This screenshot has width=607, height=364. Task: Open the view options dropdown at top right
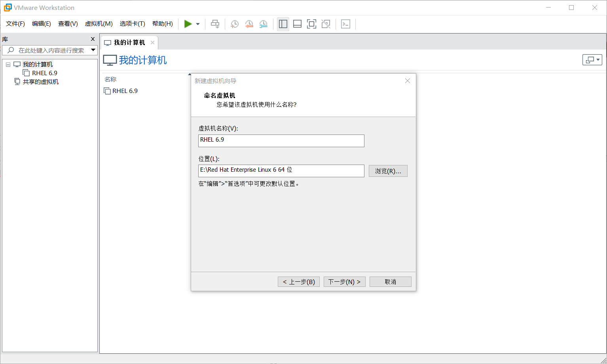click(x=592, y=60)
